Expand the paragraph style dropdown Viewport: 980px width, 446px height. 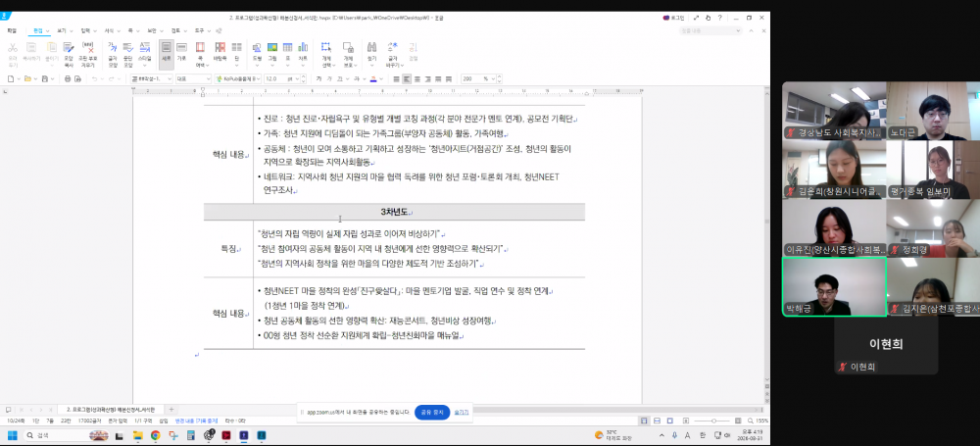click(170, 78)
